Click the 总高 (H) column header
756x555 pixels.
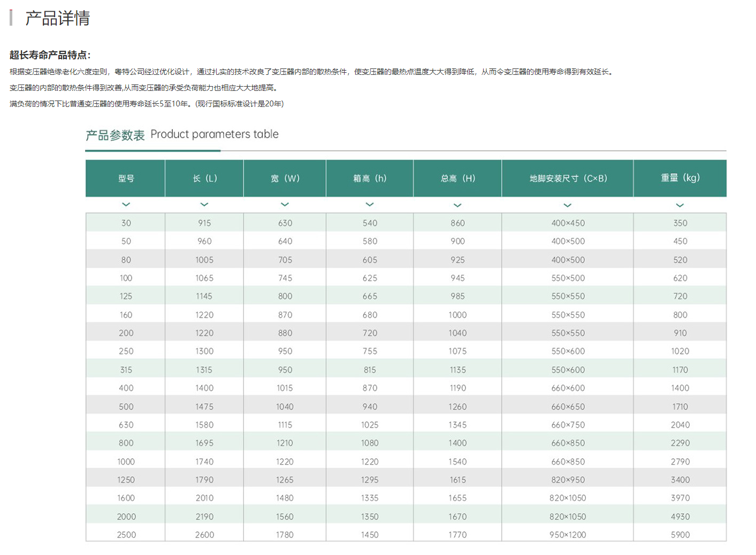[457, 178]
